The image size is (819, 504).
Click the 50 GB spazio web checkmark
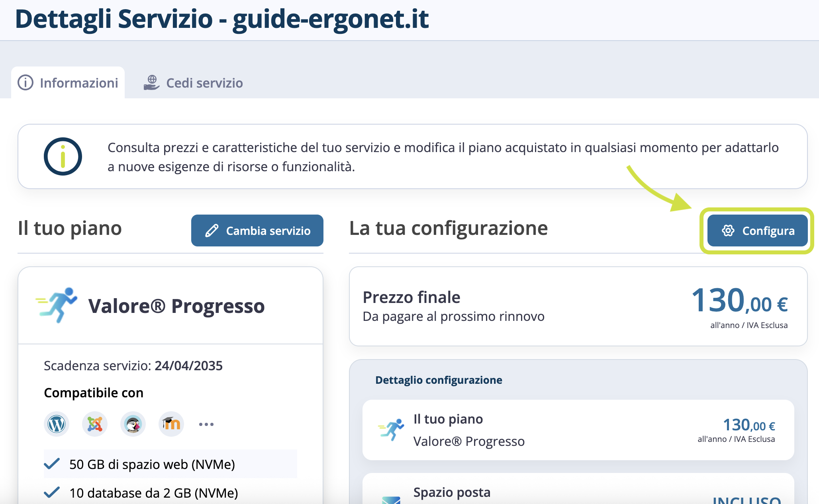[x=52, y=464]
